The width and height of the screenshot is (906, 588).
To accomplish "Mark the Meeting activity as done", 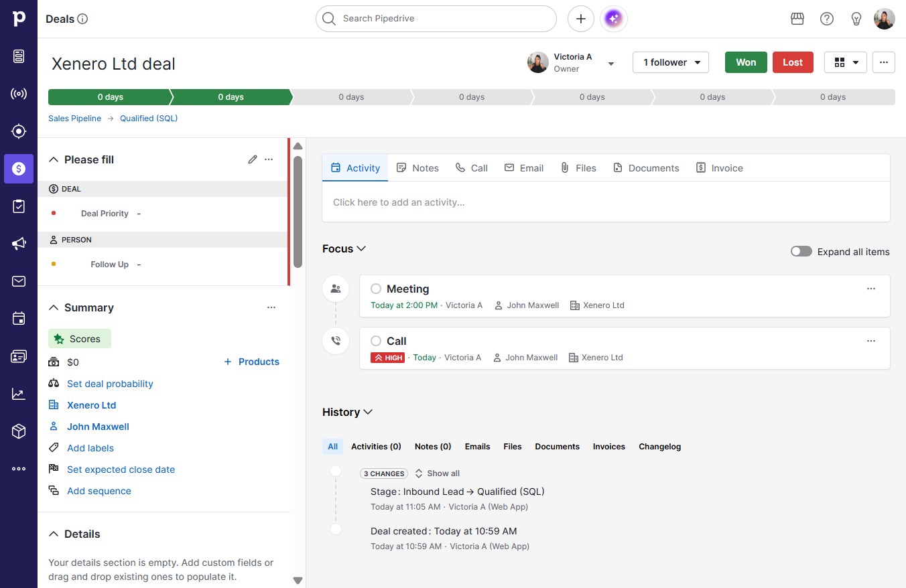I will [x=376, y=289].
